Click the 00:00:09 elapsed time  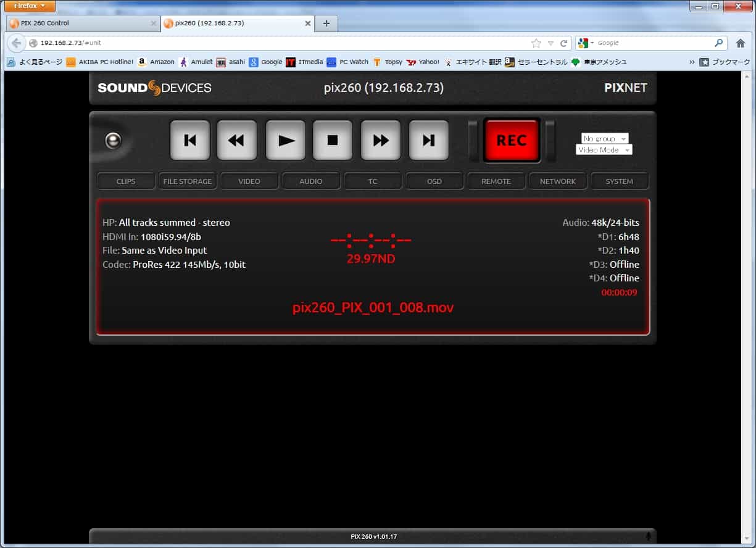click(620, 293)
